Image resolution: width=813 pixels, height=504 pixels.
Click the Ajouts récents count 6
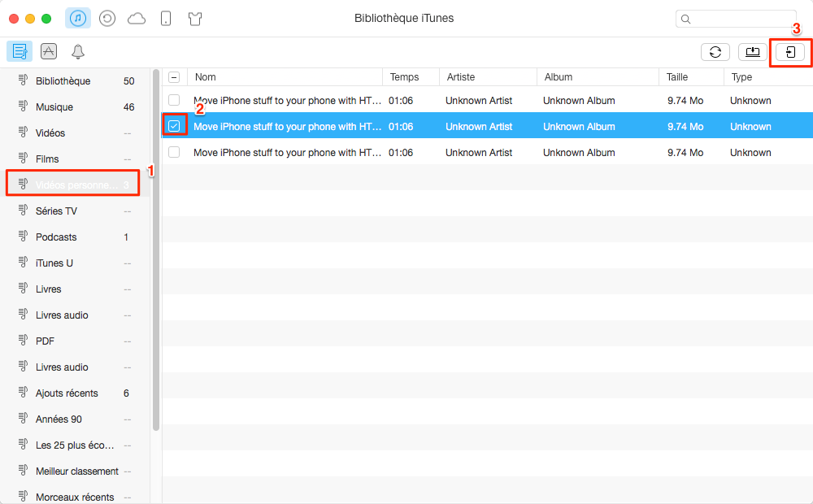pyautogui.click(x=126, y=393)
